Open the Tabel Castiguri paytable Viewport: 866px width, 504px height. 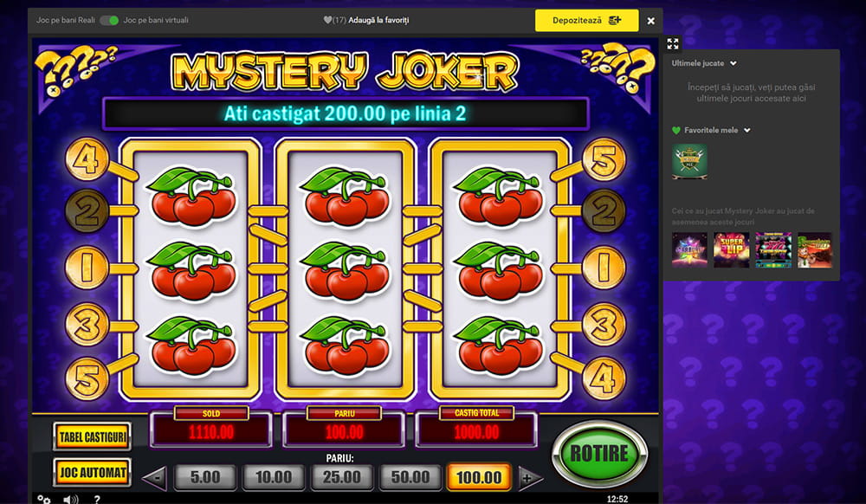93,436
